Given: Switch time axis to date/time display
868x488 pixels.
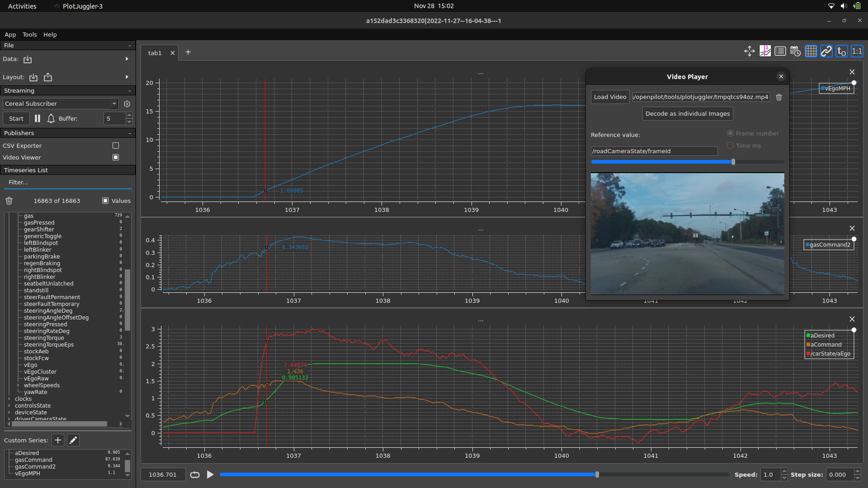Looking at the screenshot, I should point(796,51).
